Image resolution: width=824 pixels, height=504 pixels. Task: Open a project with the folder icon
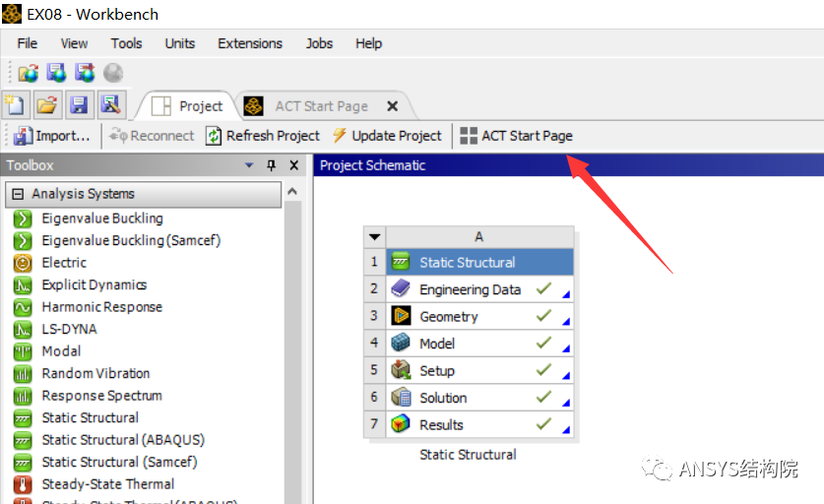[x=47, y=105]
